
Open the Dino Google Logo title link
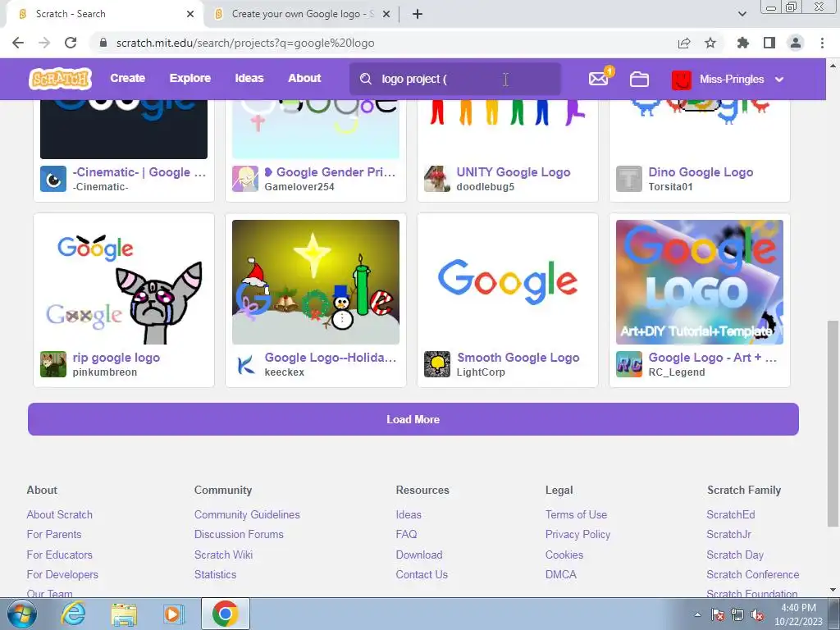(701, 172)
